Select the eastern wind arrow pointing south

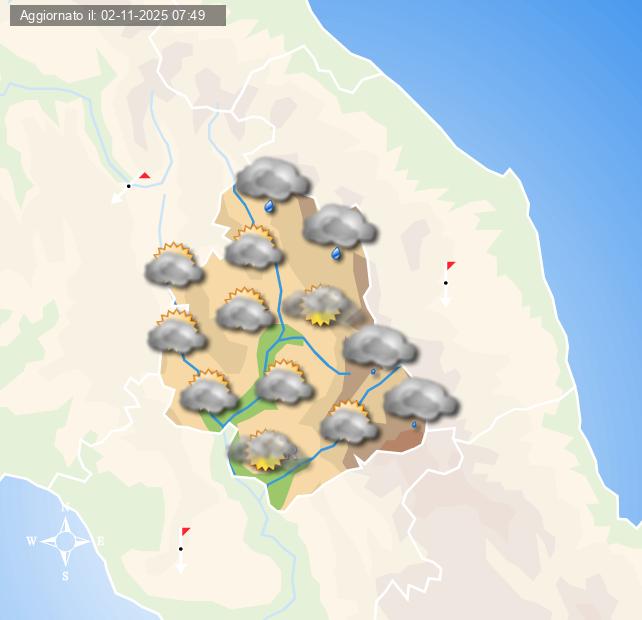(x=447, y=284)
